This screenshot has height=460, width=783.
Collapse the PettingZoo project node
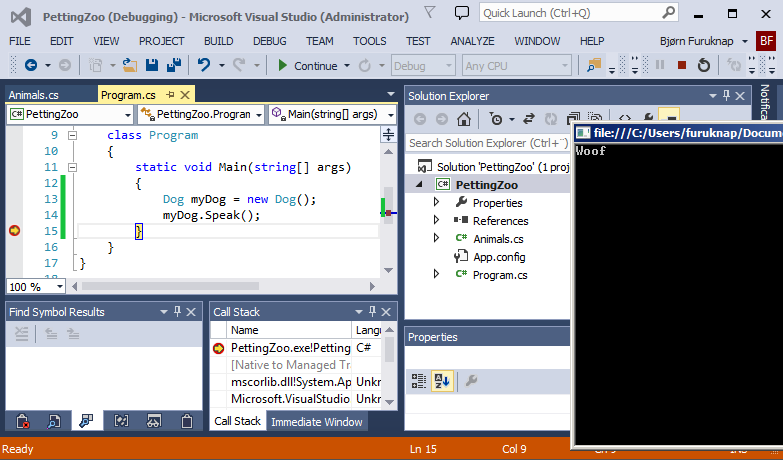click(x=419, y=184)
